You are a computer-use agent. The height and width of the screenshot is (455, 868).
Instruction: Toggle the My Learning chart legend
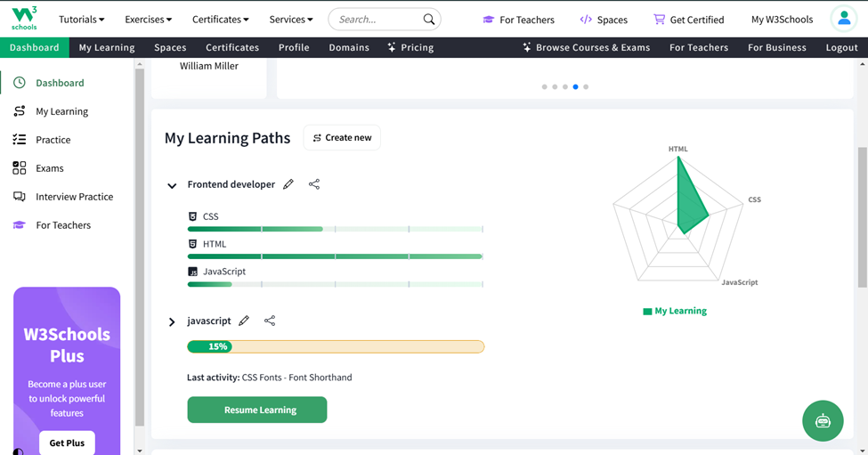[675, 311]
